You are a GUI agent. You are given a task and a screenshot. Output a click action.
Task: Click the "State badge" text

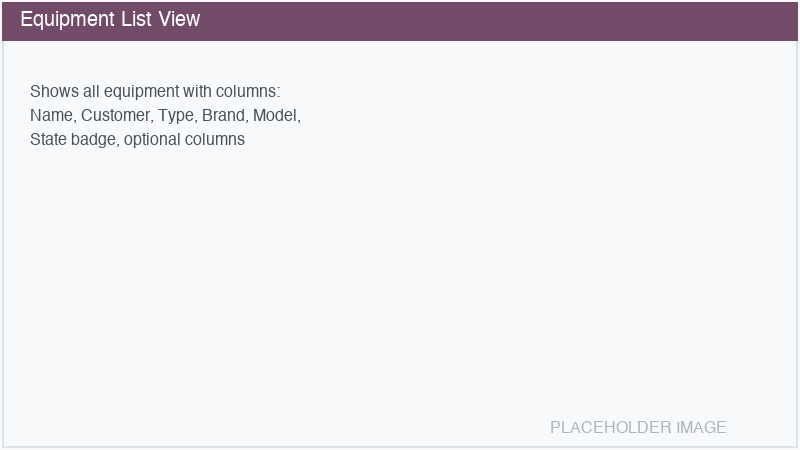(x=75, y=139)
